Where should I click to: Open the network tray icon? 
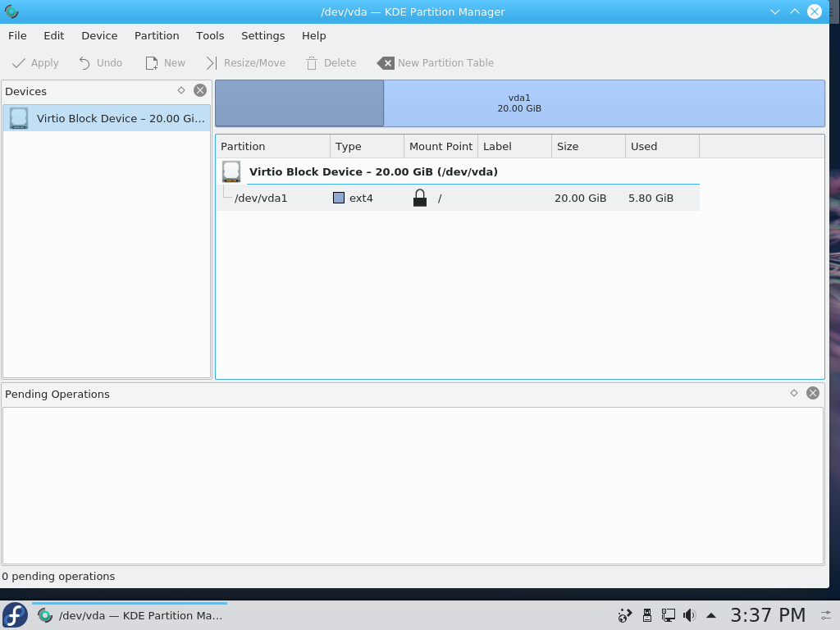coord(668,615)
